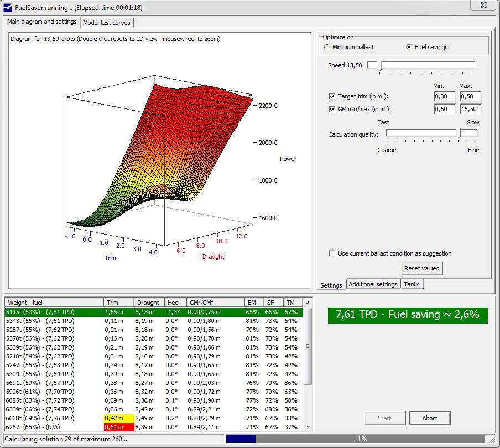This screenshot has height=448, width=500.
Task: Select row 5691t (59%) - (7,67 TPD)
Action: pyautogui.click(x=154, y=383)
